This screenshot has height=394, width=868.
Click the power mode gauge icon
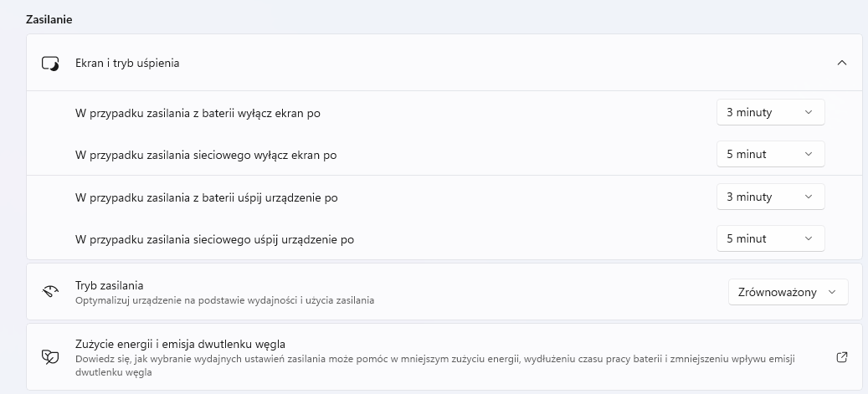click(x=50, y=292)
